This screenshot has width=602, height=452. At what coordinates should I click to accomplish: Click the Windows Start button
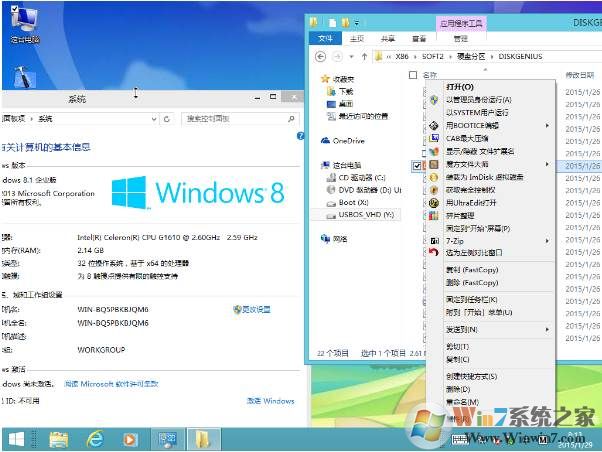tap(16, 439)
